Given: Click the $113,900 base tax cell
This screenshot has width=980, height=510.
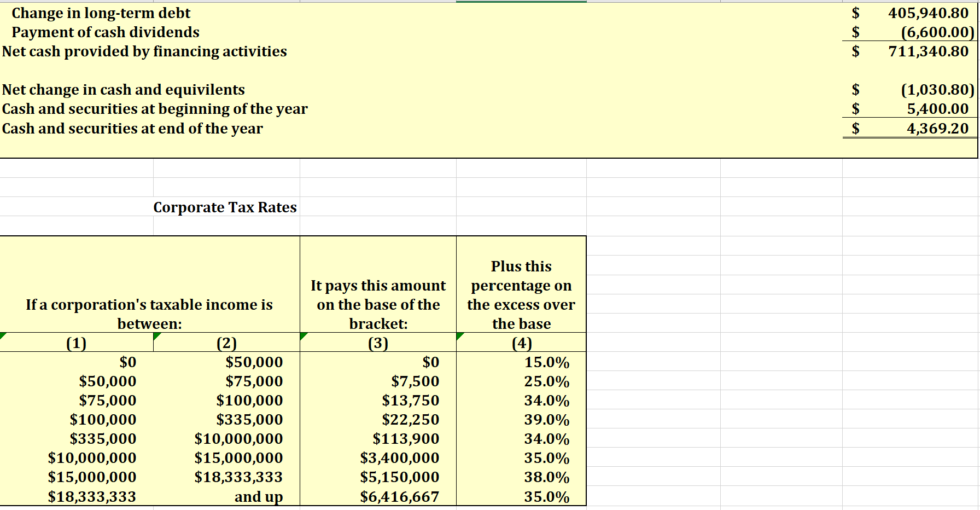Looking at the screenshot, I should tap(406, 439).
